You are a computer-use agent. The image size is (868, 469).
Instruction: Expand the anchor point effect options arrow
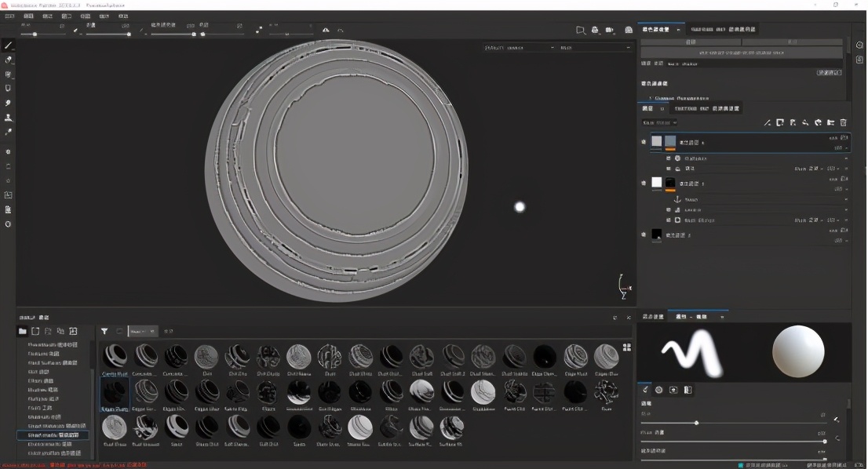pos(846,200)
